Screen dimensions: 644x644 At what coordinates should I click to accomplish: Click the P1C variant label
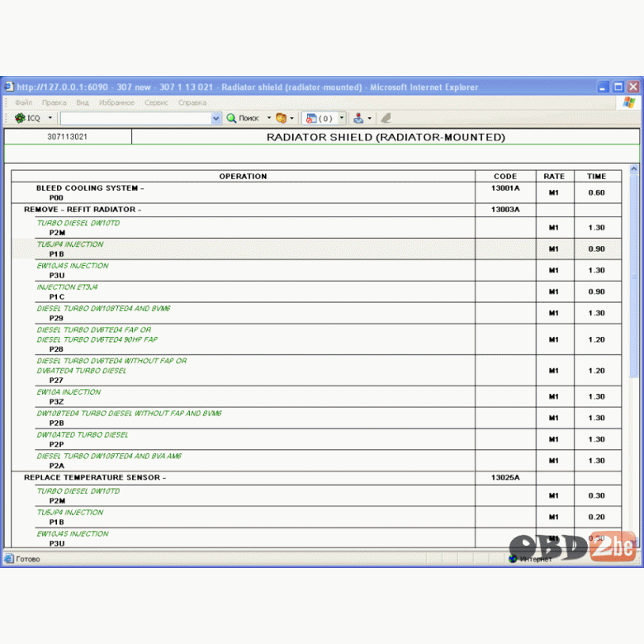57,297
